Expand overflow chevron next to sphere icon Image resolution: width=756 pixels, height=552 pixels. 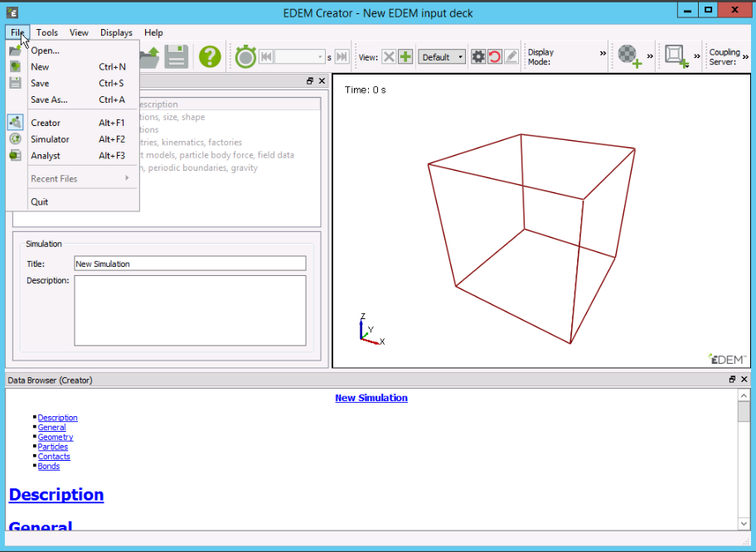(650, 56)
